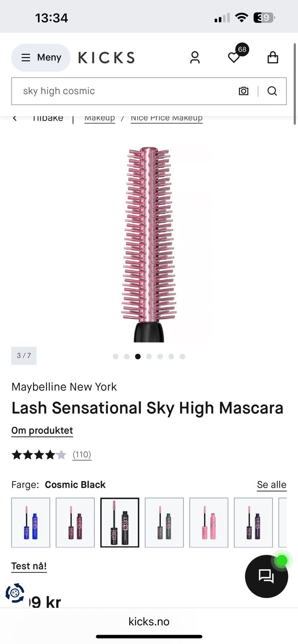Go to the KICKS logo homepage

coord(106,58)
